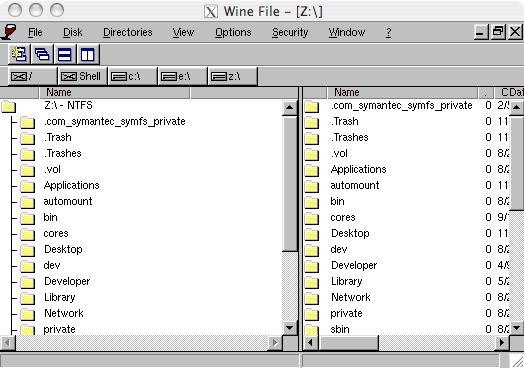The image size is (524, 368).
Task: Open the View menu
Action: tap(183, 32)
